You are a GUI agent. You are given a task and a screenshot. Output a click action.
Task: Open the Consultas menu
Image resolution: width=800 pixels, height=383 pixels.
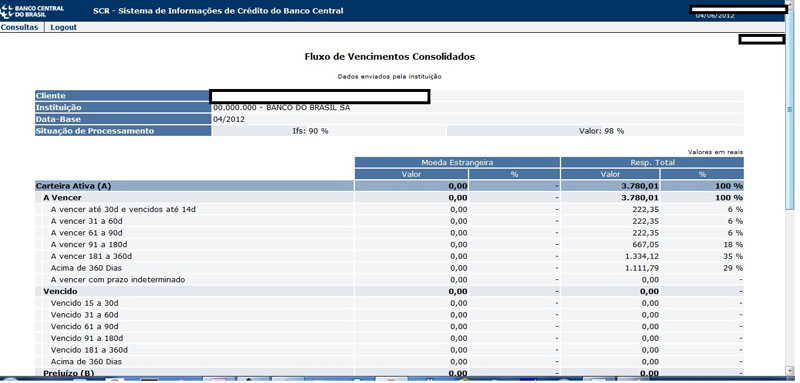pyautogui.click(x=19, y=28)
